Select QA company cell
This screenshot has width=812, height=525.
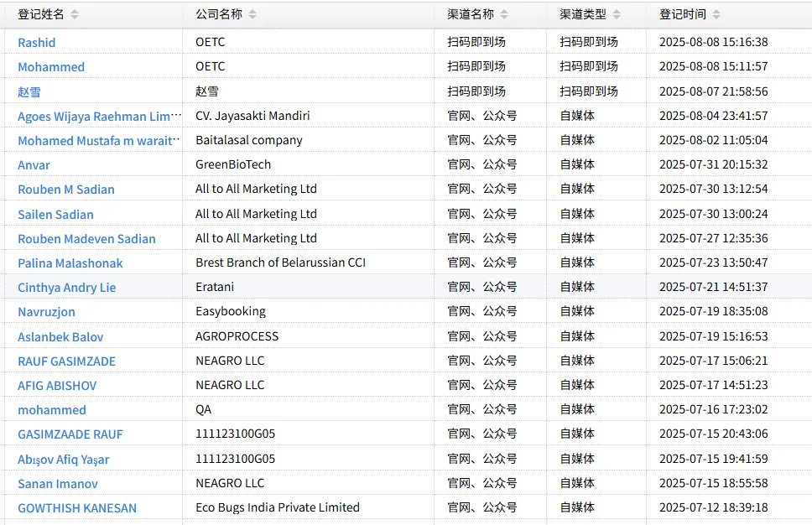[203, 409]
